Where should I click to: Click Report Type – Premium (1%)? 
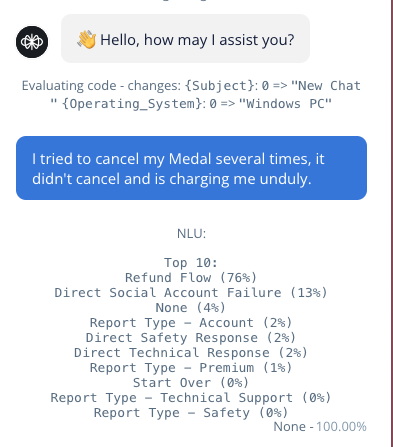click(x=191, y=368)
